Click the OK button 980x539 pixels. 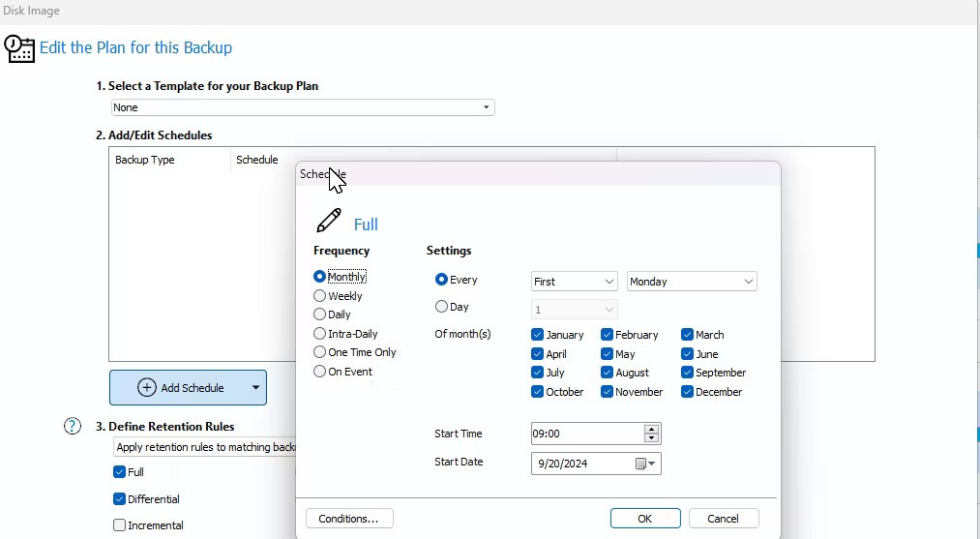click(645, 519)
